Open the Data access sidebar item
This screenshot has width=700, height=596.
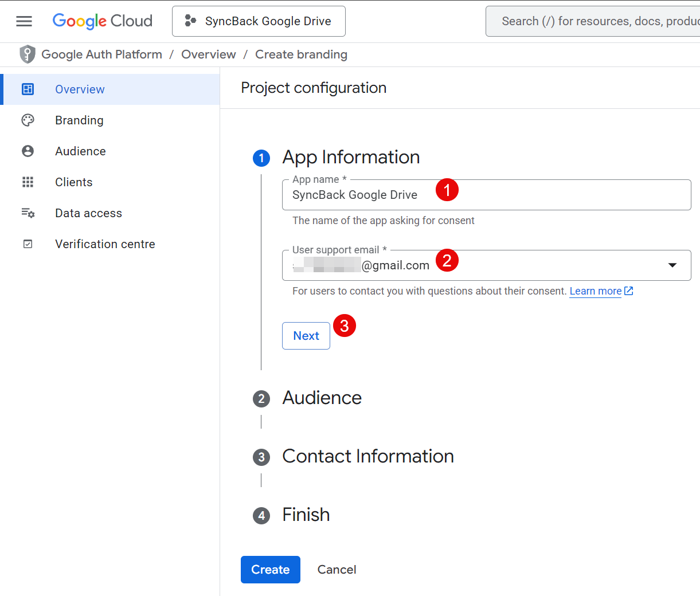pyautogui.click(x=110, y=213)
